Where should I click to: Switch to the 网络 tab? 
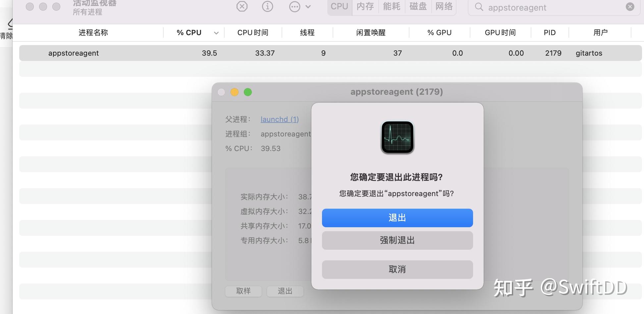[444, 6]
